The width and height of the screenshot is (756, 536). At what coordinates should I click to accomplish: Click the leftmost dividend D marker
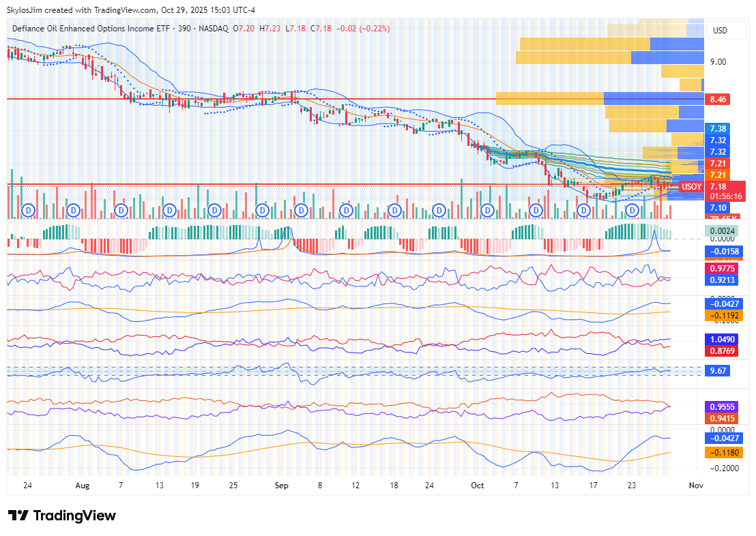[x=29, y=209]
